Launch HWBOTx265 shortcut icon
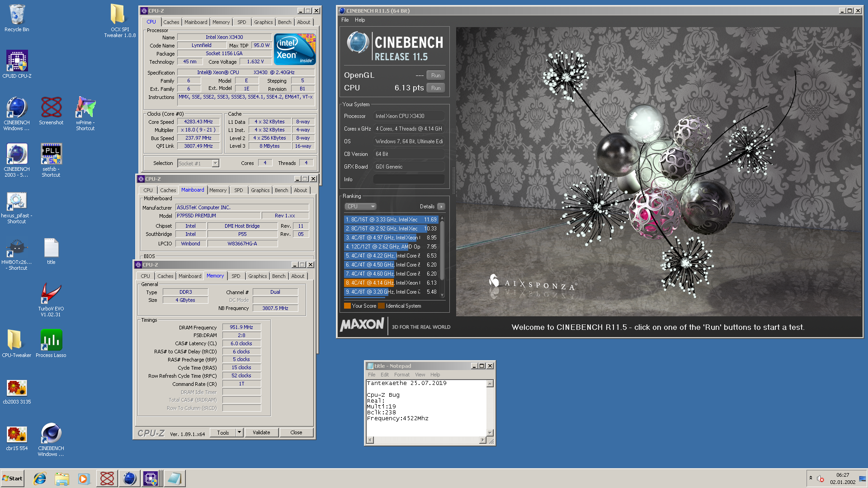The height and width of the screenshot is (488, 868). 17,254
